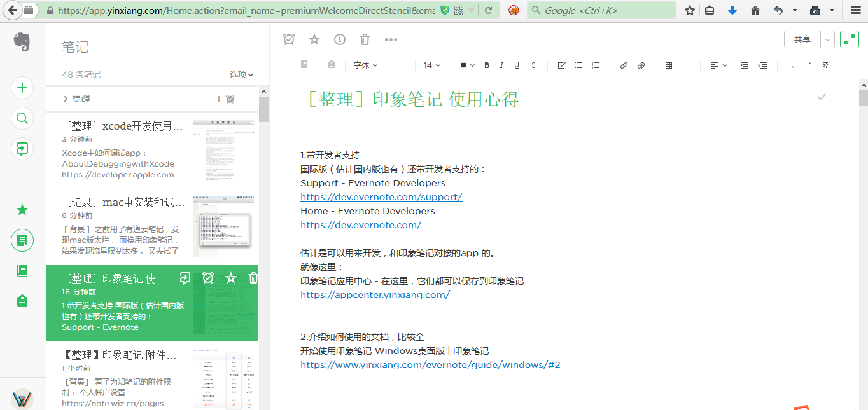Open the 字体 font family dropdown

click(365, 65)
